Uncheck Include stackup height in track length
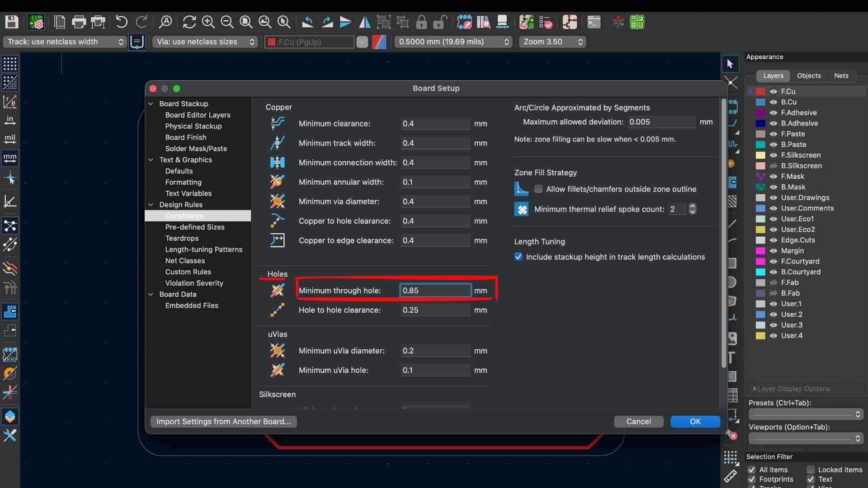This screenshot has width=868, height=488. click(519, 257)
